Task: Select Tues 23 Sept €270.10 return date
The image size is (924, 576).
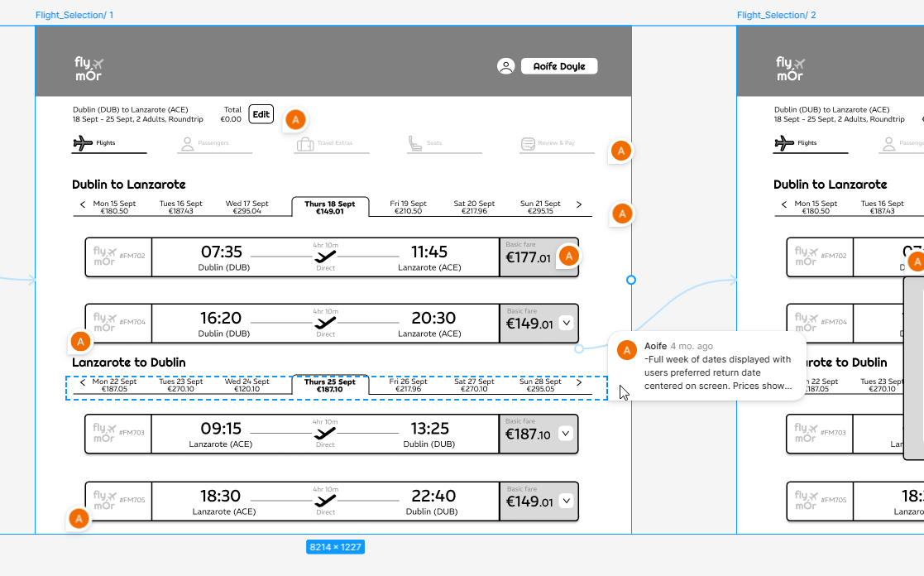Action: point(181,385)
